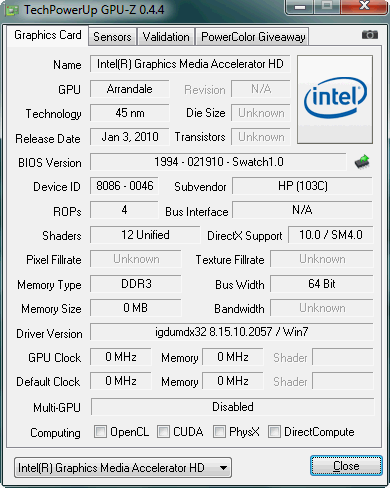The width and height of the screenshot is (390, 488).
Task: Click the Memory Size field 0 MB
Action: tap(136, 308)
